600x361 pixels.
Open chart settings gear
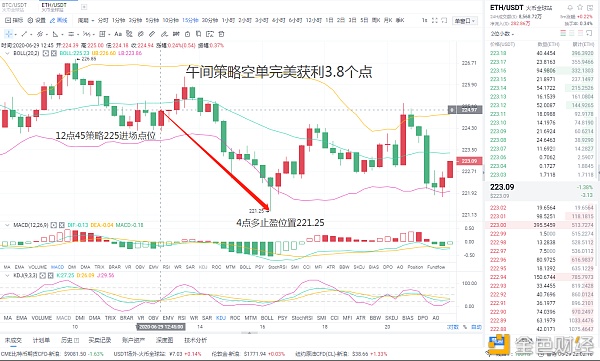point(37,20)
